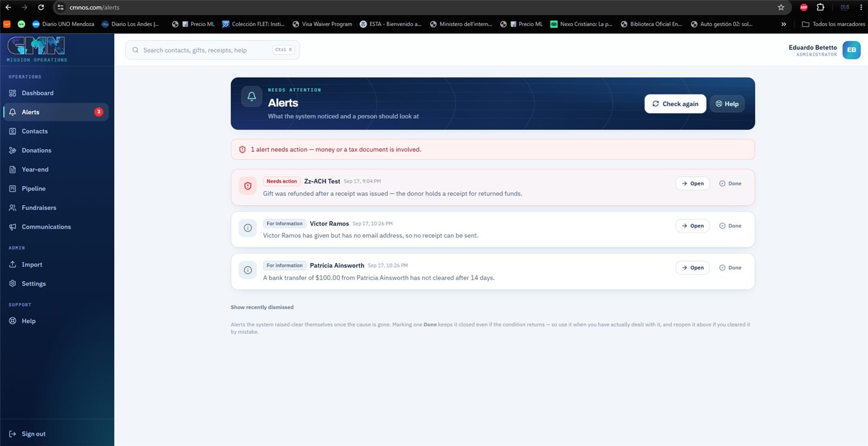Click the browser back arrow
This screenshot has width=868, height=446.
pos(8,7)
